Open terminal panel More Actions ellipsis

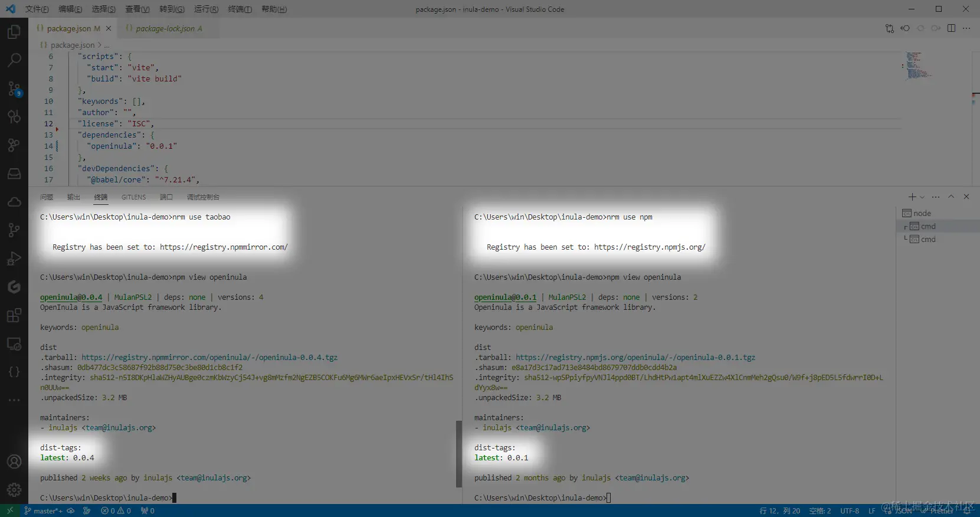(936, 197)
